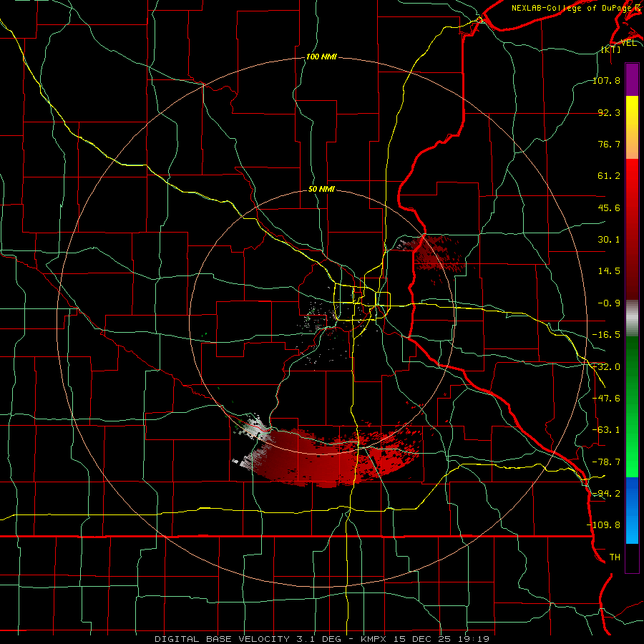The height and width of the screenshot is (644, 644).
Task: Click the [KT] units label
Action: 611,50
